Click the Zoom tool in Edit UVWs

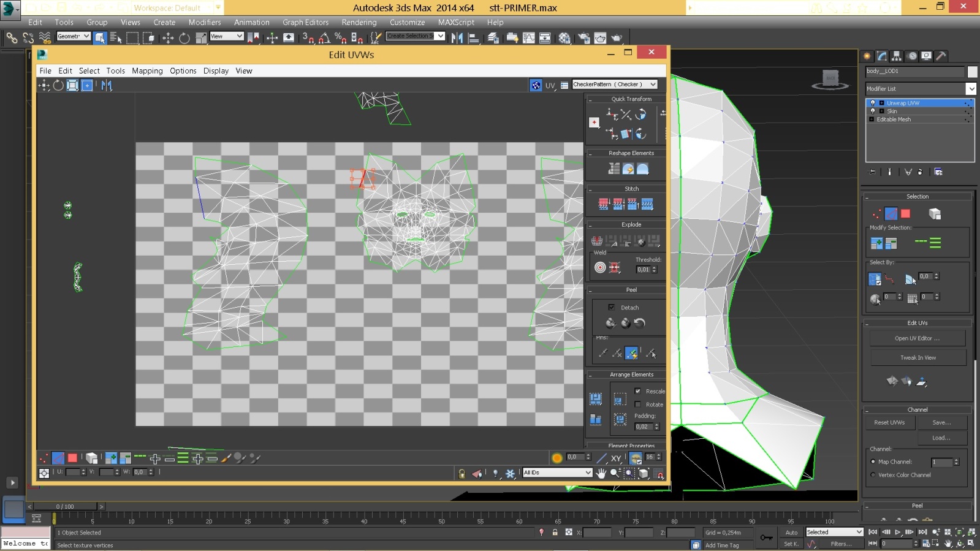coord(615,473)
